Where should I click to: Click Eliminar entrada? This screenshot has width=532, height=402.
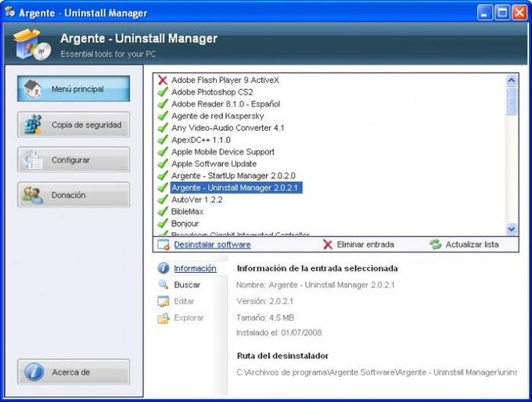pyautogui.click(x=365, y=245)
